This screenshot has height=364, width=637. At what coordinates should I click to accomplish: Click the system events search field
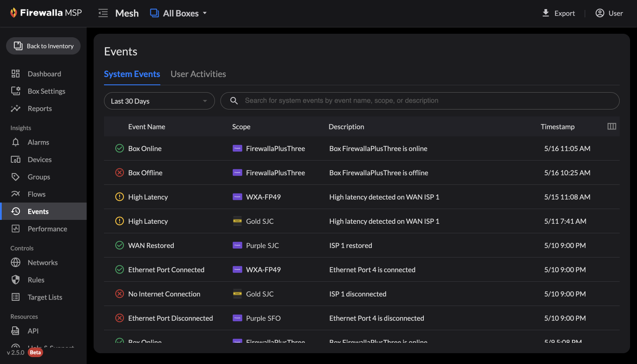pos(420,101)
